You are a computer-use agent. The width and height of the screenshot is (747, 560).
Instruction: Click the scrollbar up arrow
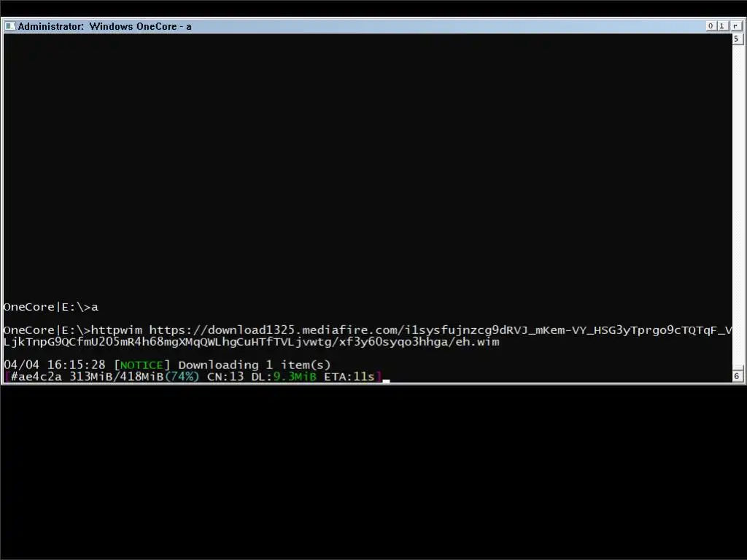click(x=737, y=39)
